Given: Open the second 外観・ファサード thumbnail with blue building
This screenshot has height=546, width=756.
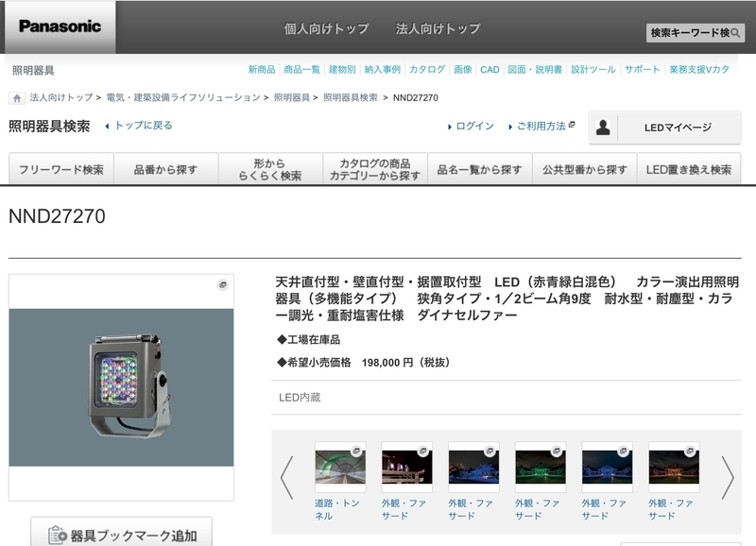Looking at the screenshot, I should coord(473,467).
